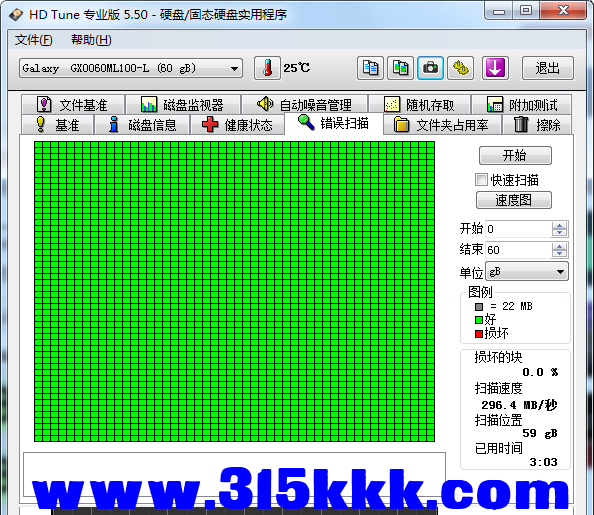Open the 文件(F) menu
Viewport: 594px width, 515px height.
[x=33, y=40]
